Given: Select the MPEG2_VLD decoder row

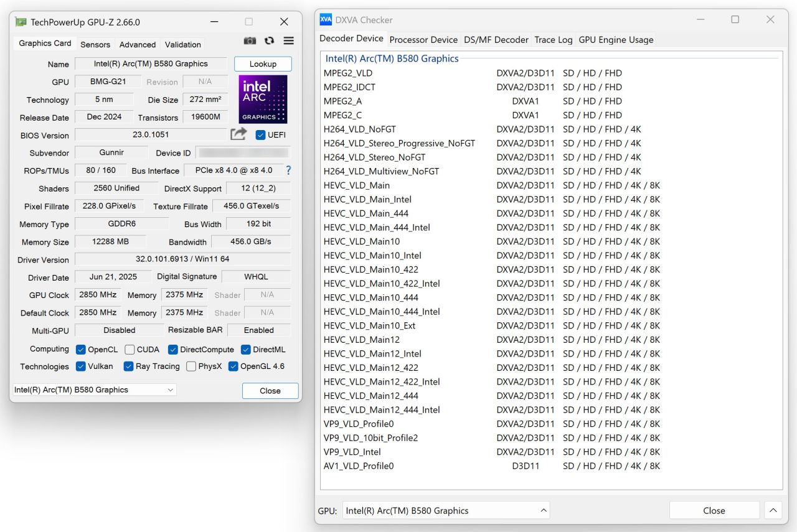Looking at the screenshot, I should 551,73.
